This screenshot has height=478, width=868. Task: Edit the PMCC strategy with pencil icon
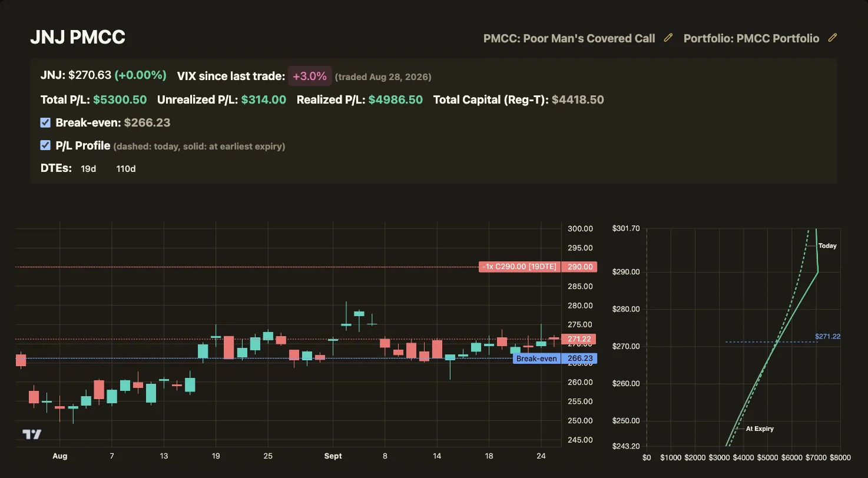click(x=668, y=38)
